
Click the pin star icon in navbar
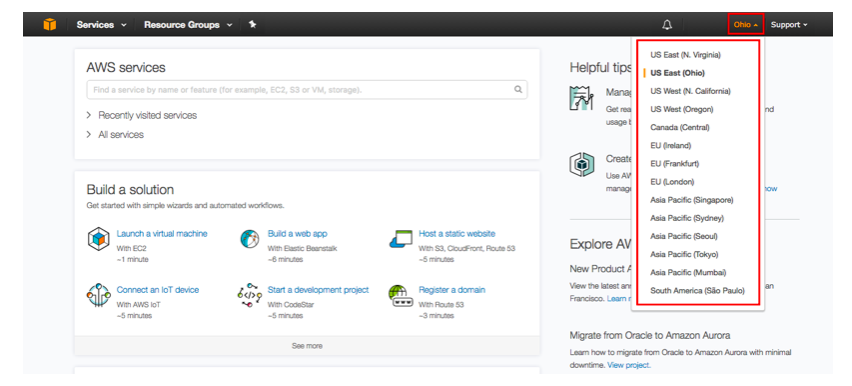[x=253, y=24]
